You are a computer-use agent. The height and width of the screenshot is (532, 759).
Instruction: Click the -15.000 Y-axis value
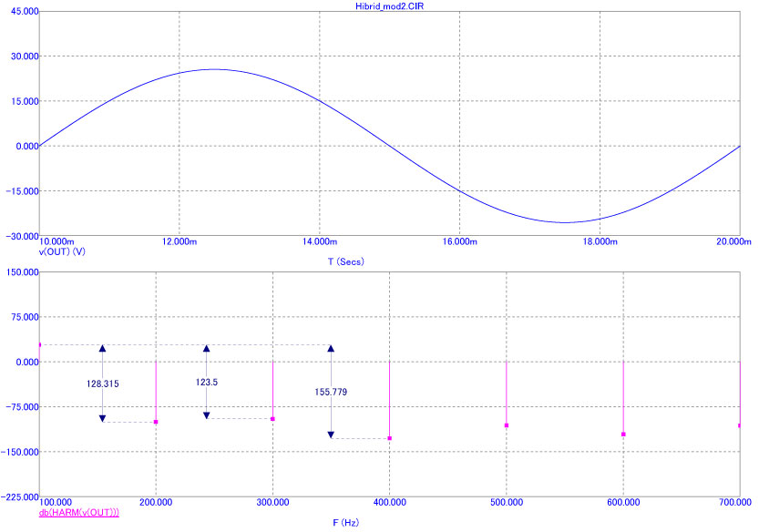click(x=22, y=191)
